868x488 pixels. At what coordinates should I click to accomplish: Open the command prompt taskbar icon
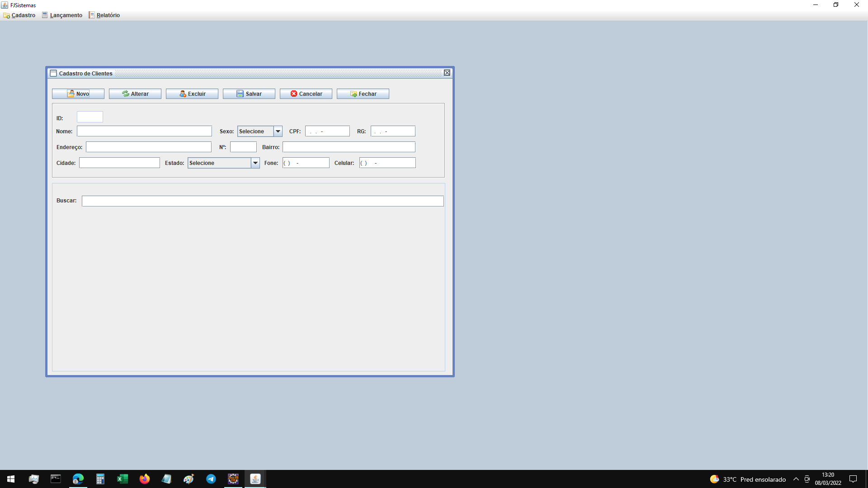tap(56, 479)
